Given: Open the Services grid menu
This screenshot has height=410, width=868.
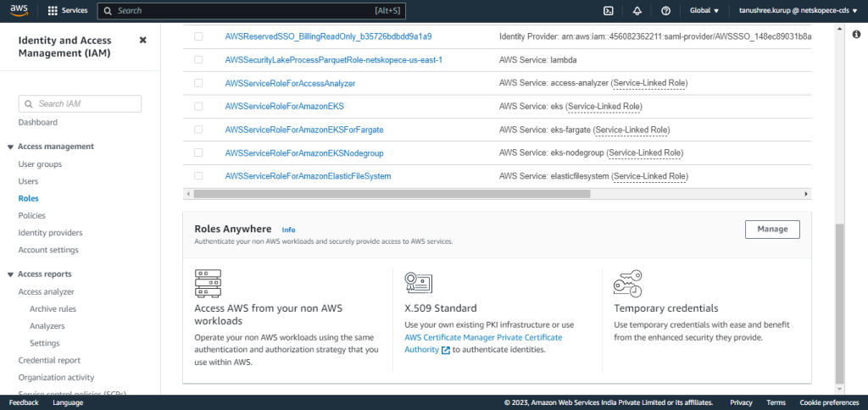Looking at the screenshot, I should [x=68, y=10].
